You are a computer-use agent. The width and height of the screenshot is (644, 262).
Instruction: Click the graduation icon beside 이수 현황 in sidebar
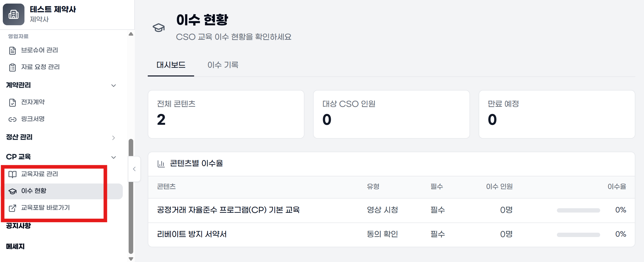pyautogui.click(x=12, y=191)
